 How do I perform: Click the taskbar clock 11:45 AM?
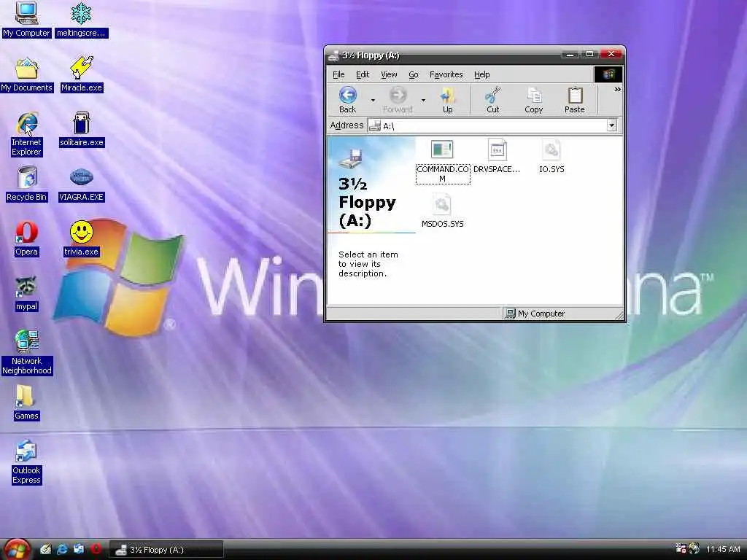(723, 549)
